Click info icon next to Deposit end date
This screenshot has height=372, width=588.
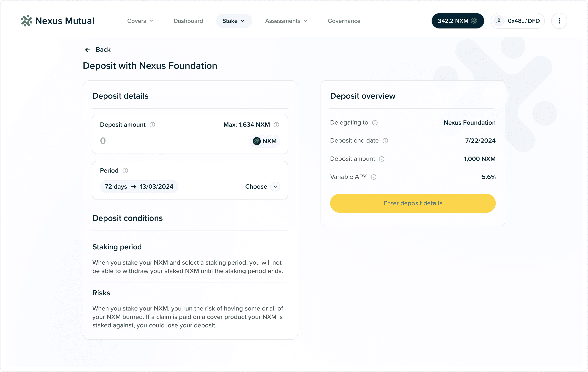point(385,140)
